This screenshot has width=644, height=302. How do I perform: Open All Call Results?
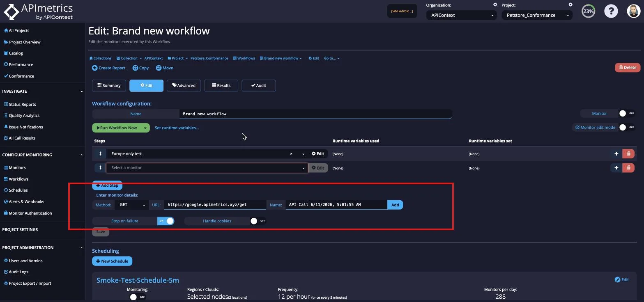(x=20, y=138)
